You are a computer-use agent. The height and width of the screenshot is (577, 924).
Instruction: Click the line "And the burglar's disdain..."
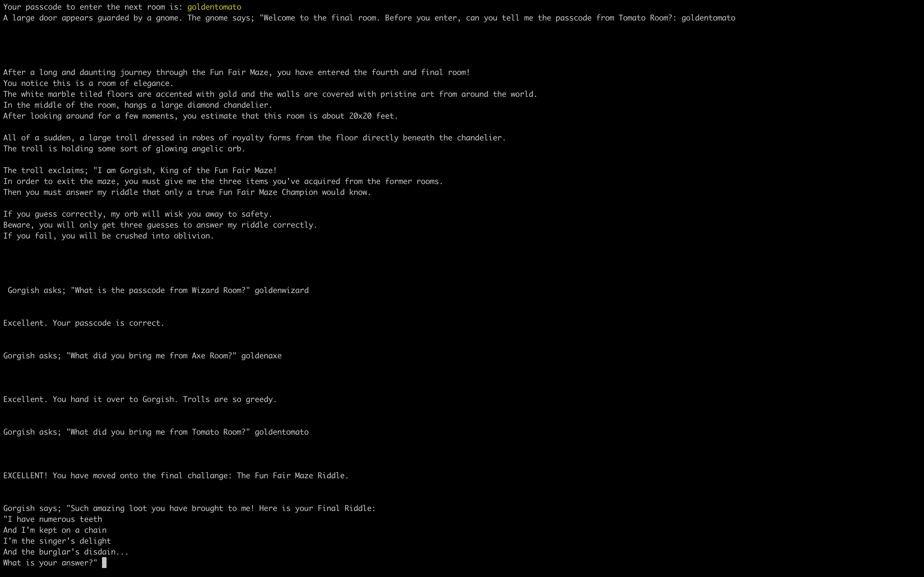(x=66, y=552)
